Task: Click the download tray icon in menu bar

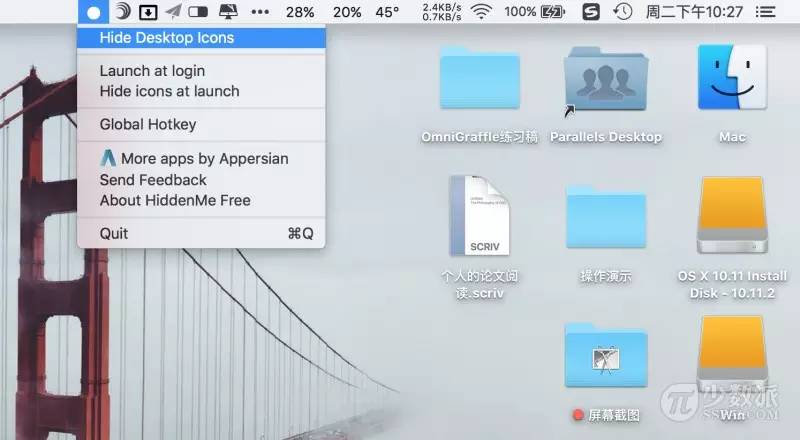Action: (147, 12)
